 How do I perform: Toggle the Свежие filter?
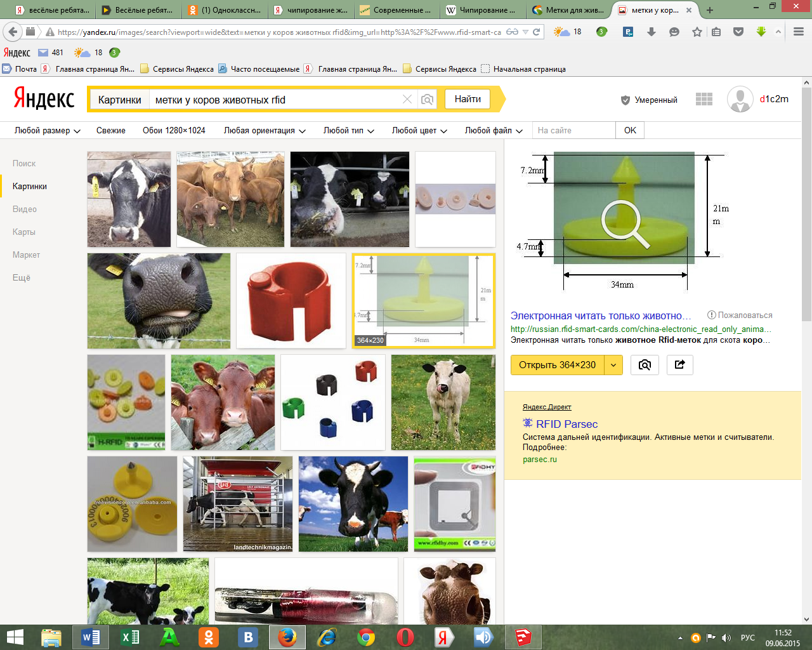[x=111, y=130]
